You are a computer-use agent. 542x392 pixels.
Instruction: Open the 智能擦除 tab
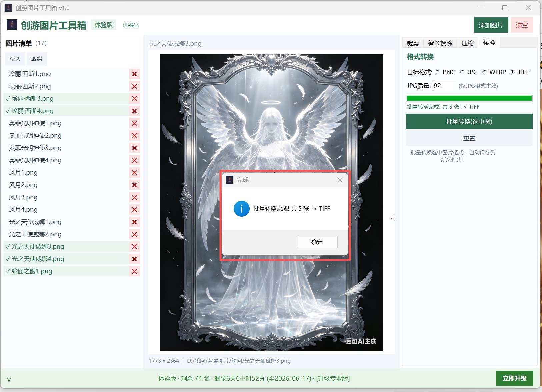point(440,43)
